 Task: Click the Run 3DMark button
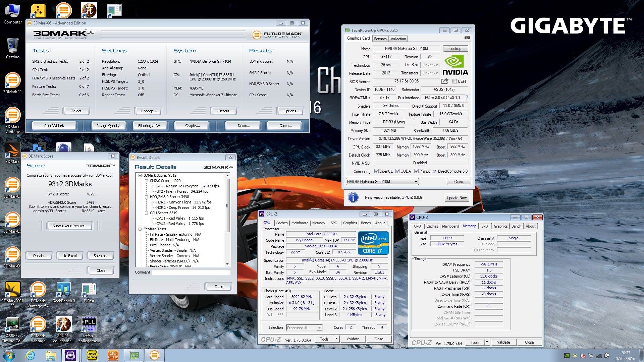click(54, 126)
